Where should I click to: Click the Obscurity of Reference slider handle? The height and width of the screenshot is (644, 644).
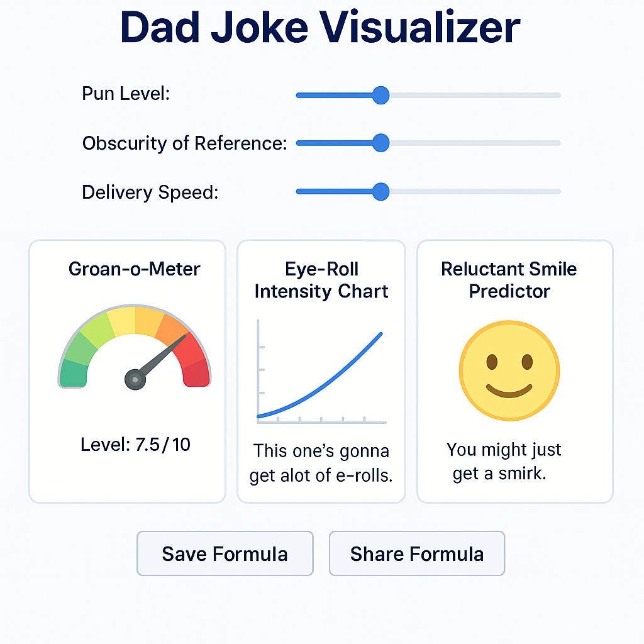[380, 143]
